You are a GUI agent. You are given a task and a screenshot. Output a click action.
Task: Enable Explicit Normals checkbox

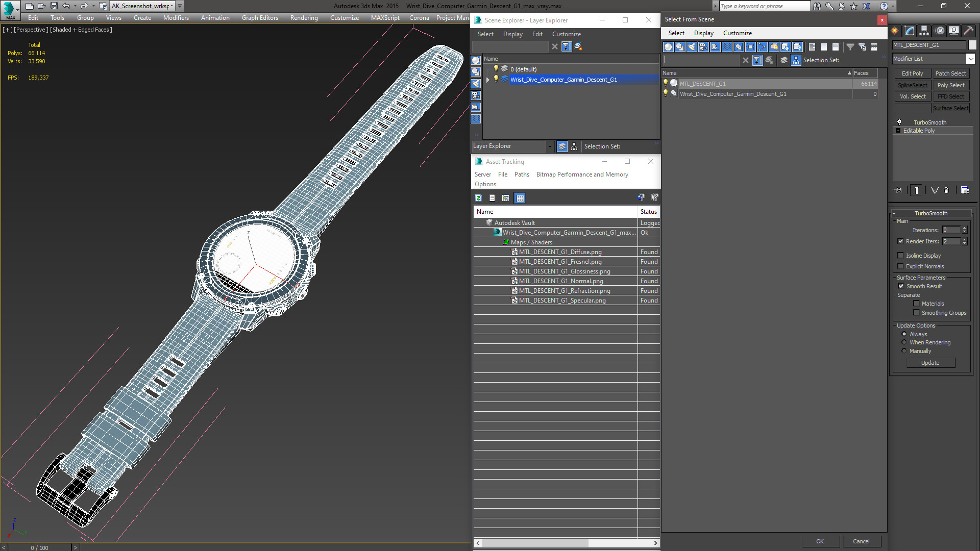click(900, 266)
